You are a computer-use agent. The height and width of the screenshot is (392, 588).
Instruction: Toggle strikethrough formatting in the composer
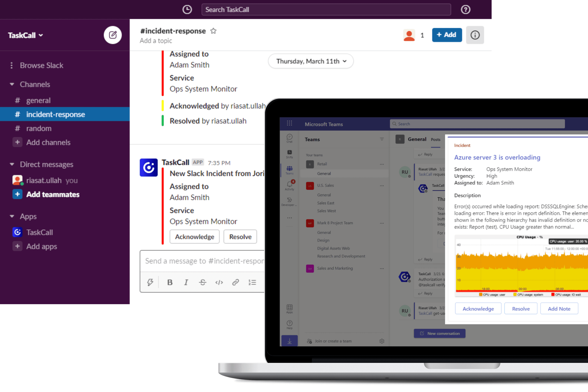tap(202, 282)
